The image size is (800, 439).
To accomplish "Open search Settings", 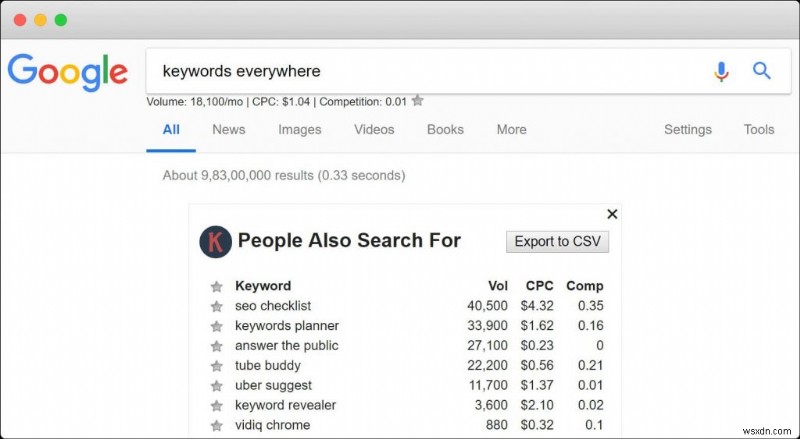I will click(687, 130).
